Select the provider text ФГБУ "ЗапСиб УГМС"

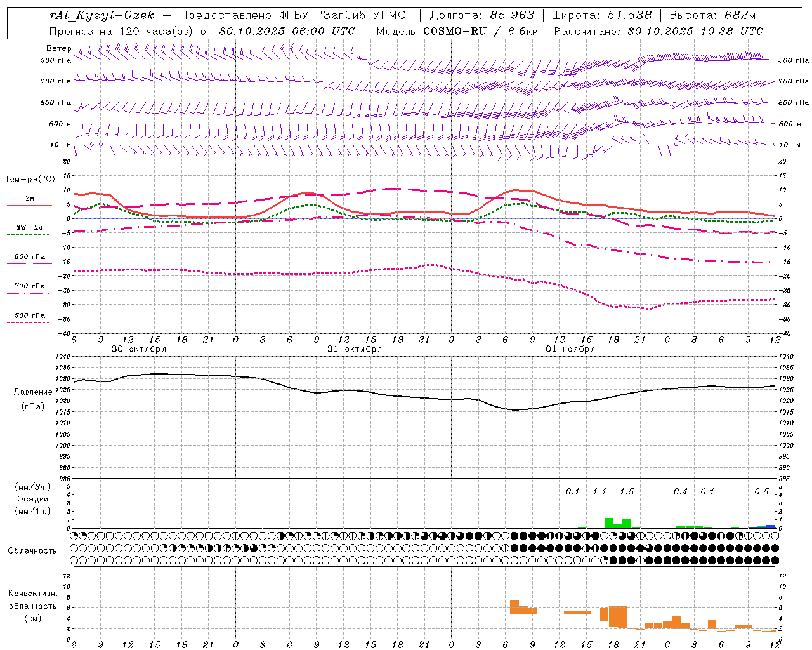click(x=345, y=15)
